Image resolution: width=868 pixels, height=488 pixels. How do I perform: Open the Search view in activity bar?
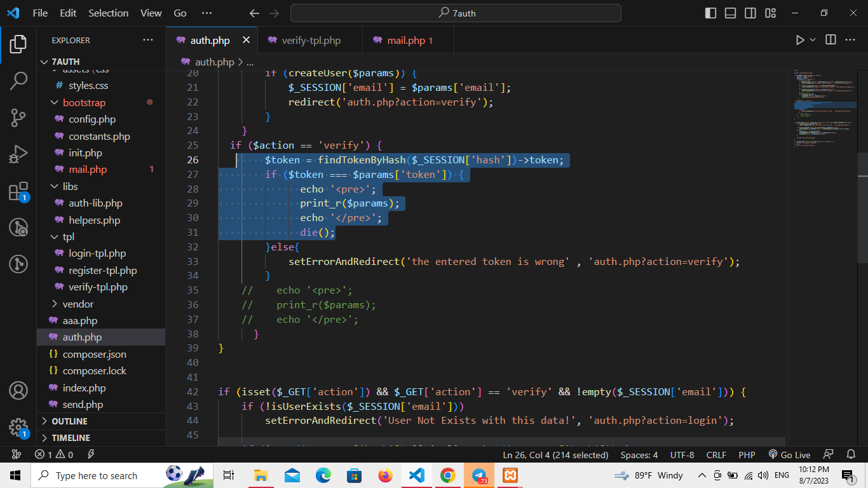click(18, 81)
